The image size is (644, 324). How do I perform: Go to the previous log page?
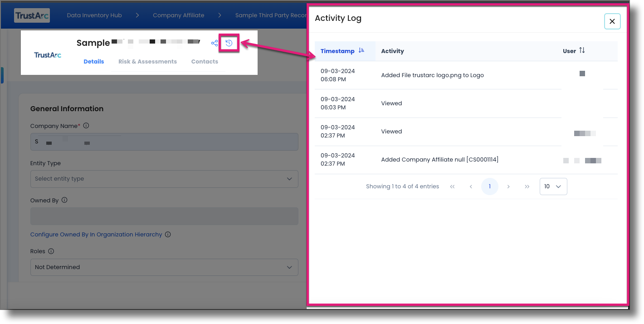point(471,187)
